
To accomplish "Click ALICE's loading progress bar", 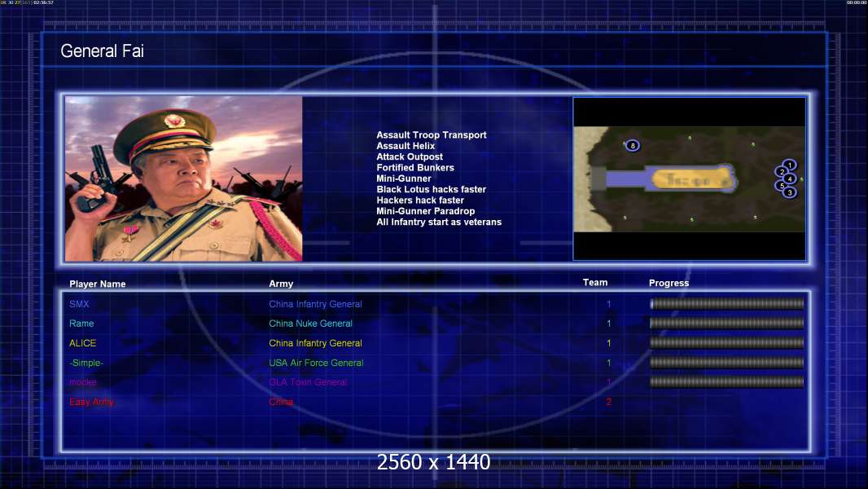I will [727, 343].
